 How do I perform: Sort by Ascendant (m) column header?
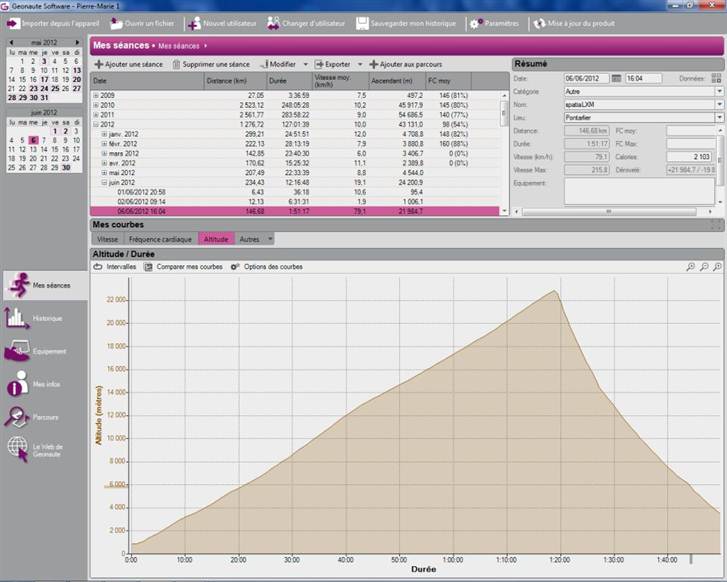click(x=397, y=81)
